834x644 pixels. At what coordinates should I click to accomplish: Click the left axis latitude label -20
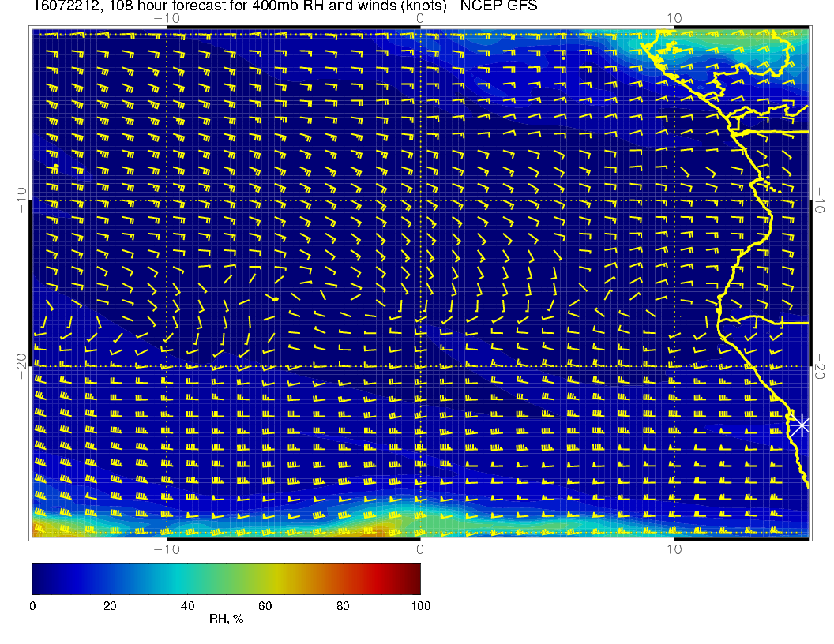click(21, 366)
